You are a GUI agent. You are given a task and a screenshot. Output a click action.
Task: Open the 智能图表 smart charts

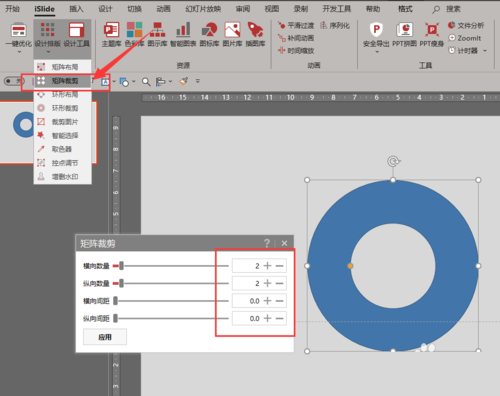point(183,34)
